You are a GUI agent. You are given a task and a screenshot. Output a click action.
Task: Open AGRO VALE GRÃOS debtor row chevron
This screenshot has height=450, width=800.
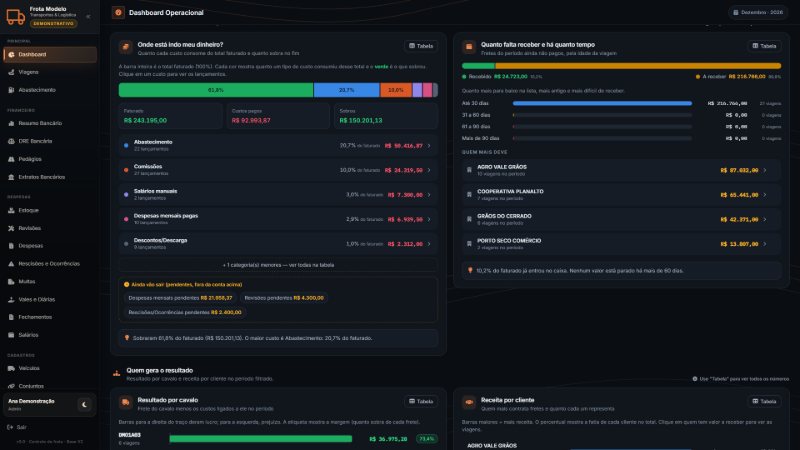pos(765,170)
